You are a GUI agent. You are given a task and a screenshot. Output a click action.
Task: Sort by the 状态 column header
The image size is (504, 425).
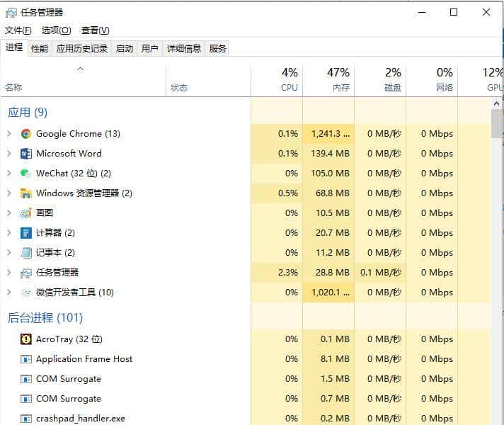[208, 81]
